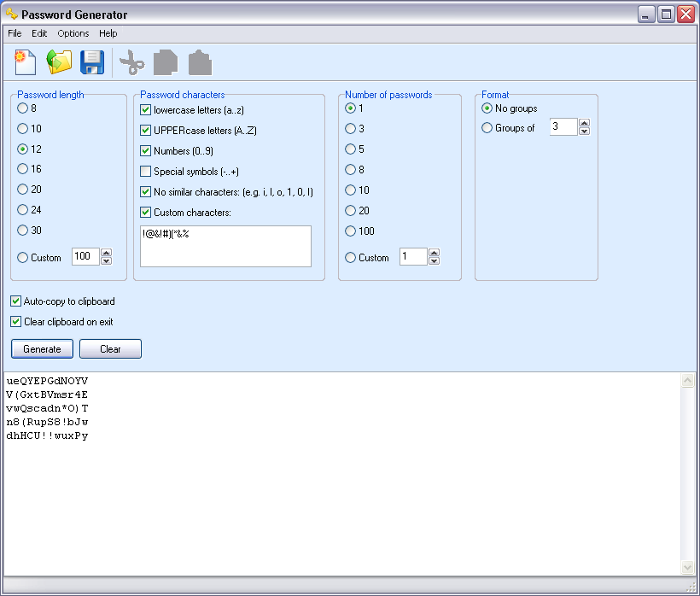Click output scrollbar up arrow
The width and height of the screenshot is (700, 596).
[687, 380]
